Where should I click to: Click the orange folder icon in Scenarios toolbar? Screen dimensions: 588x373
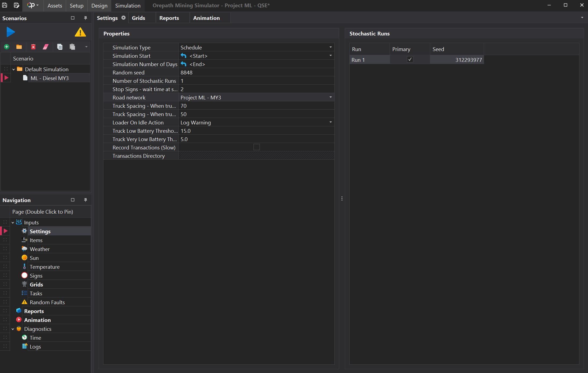pyautogui.click(x=19, y=47)
